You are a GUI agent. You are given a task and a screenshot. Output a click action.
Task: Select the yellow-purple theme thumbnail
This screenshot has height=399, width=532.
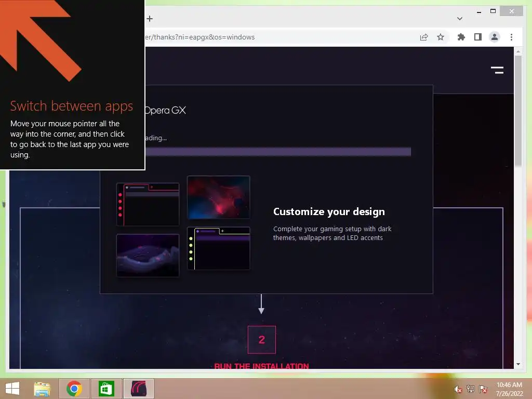[219, 248]
